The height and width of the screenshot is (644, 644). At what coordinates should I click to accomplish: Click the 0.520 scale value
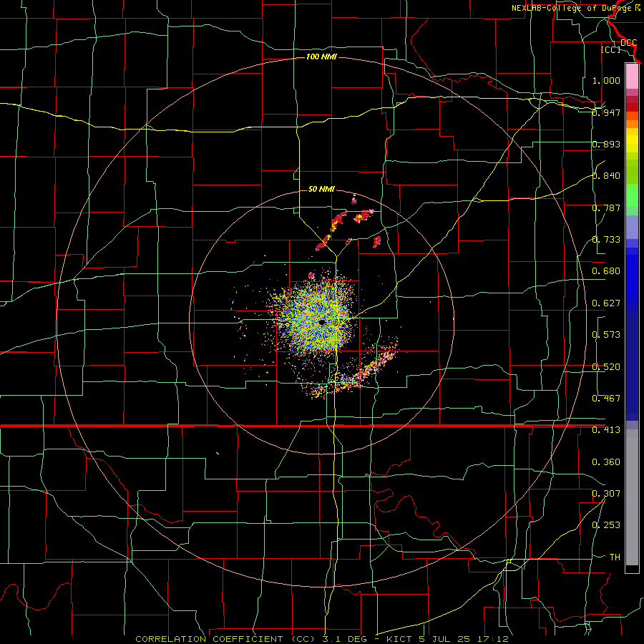pyautogui.click(x=606, y=367)
